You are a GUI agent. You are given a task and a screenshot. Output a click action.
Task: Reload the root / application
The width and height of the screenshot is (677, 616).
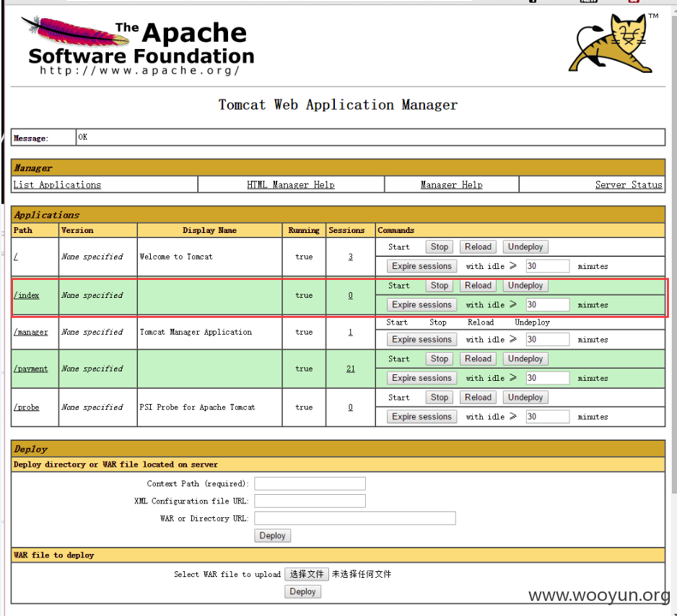[478, 247]
